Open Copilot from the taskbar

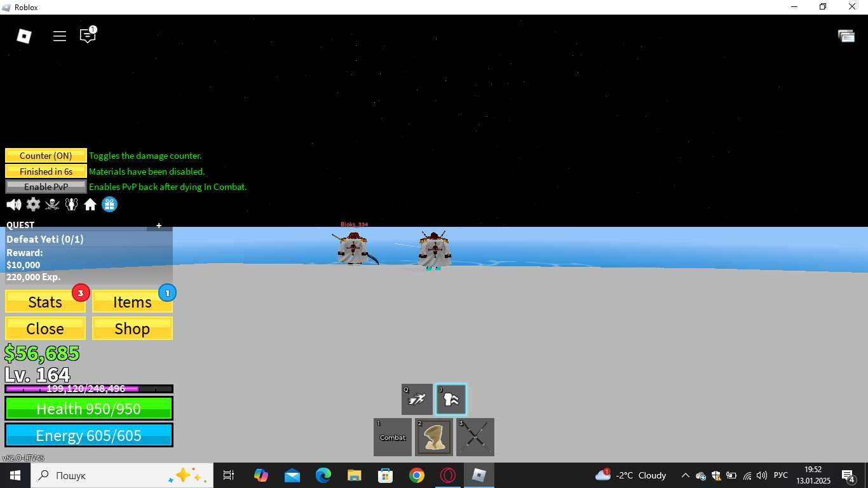261,475
